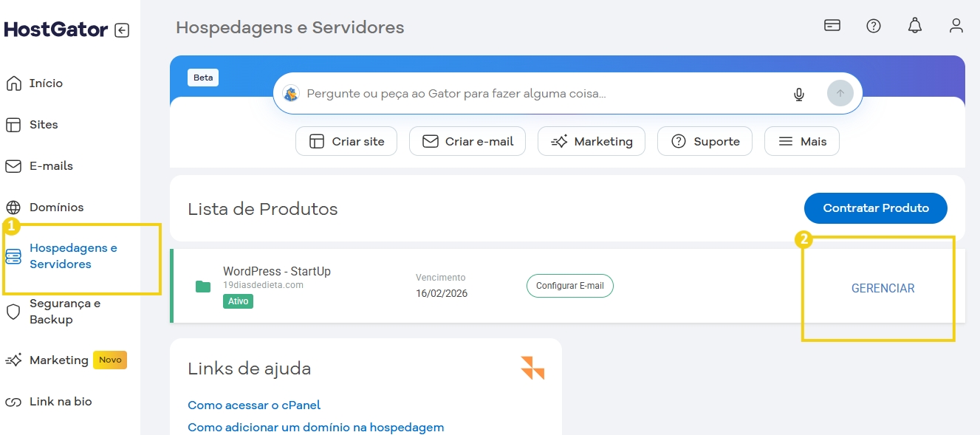
Task: Select Domínios in the sidebar
Action: 56,207
